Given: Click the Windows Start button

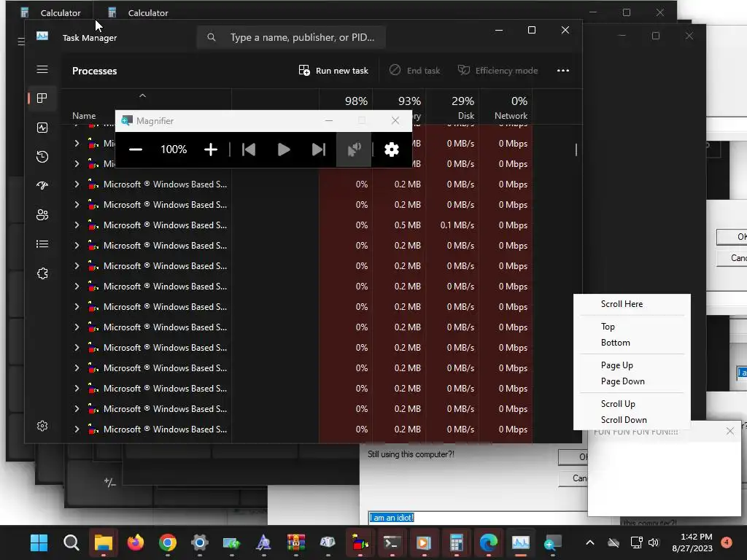Looking at the screenshot, I should 39,542.
